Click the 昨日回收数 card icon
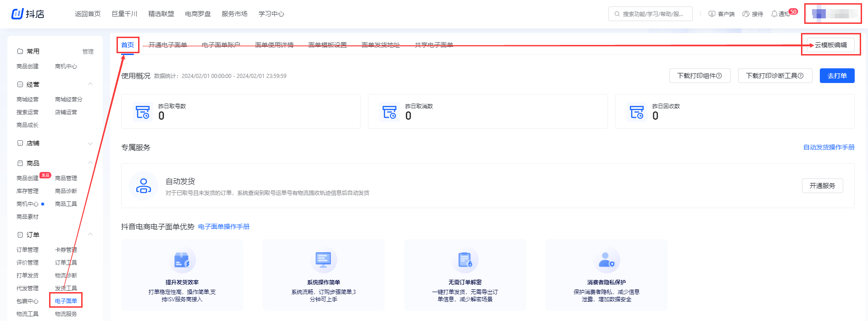This screenshot has height=321, width=868. tap(637, 111)
